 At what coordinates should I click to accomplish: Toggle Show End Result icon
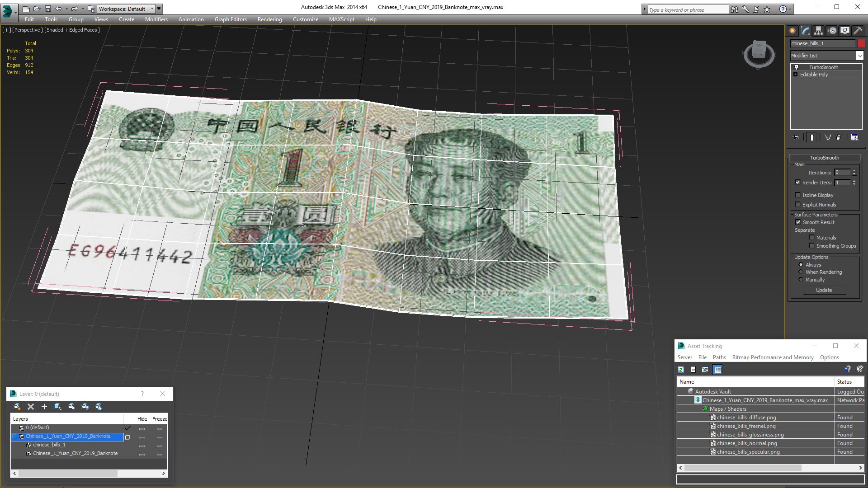[x=812, y=137]
